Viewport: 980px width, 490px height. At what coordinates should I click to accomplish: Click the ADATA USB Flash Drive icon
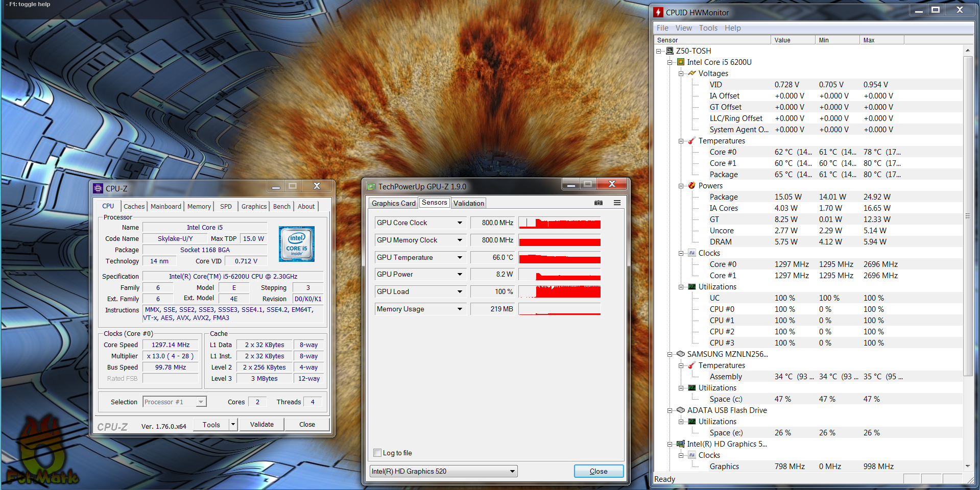681,410
